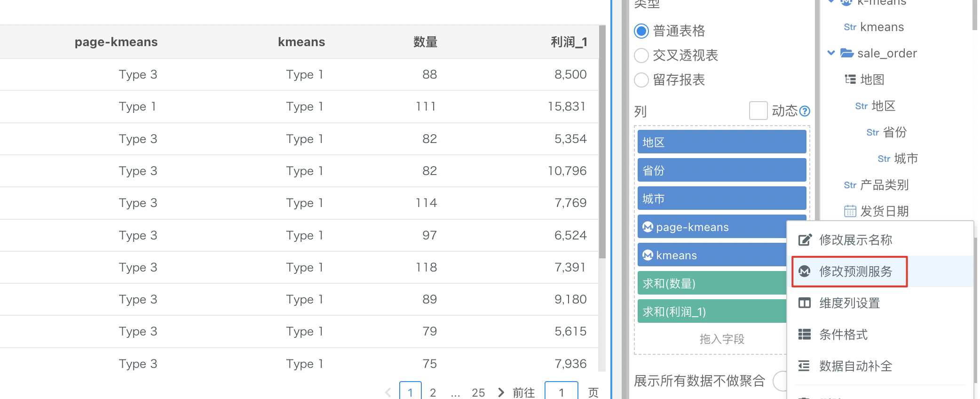Select the 留存报表 radio option

click(x=641, y=80)
